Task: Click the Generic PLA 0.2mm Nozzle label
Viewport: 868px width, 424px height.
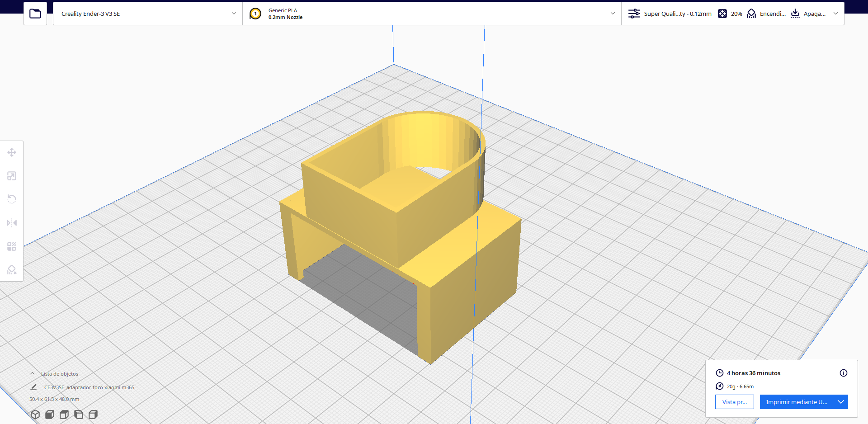Action: point(285,14)
